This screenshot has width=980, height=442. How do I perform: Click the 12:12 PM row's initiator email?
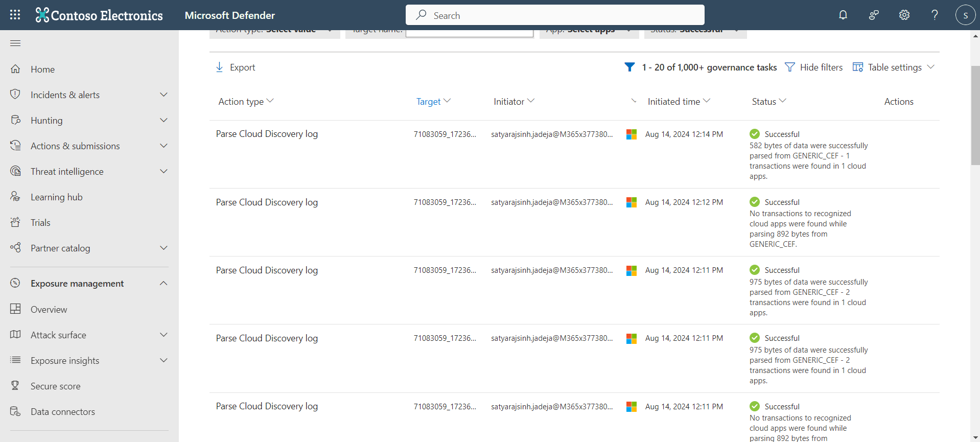click(552, 202)
